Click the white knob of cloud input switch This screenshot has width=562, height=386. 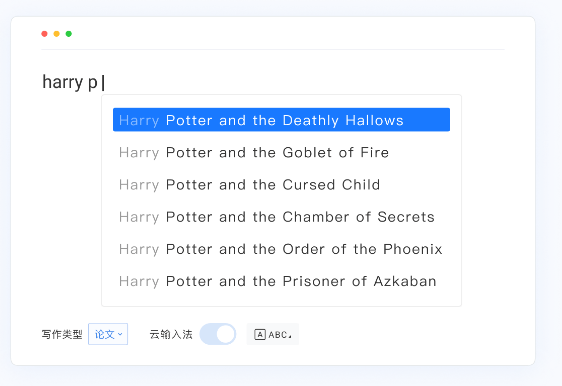coord(225,334)
